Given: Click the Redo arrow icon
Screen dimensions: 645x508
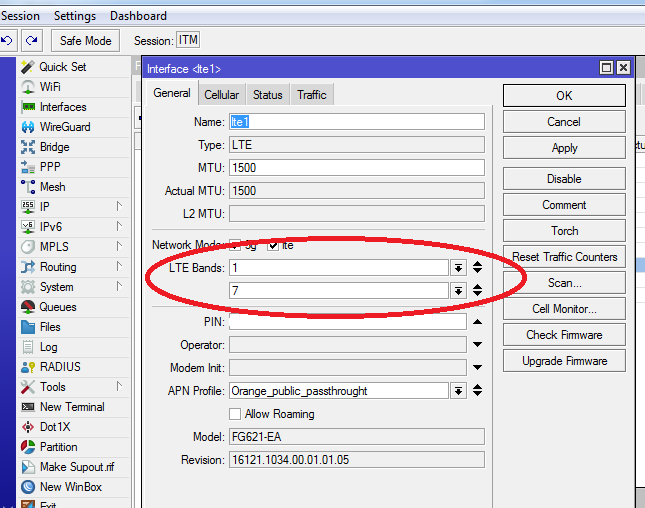Looking at the screenshot, I should point(32,40).
